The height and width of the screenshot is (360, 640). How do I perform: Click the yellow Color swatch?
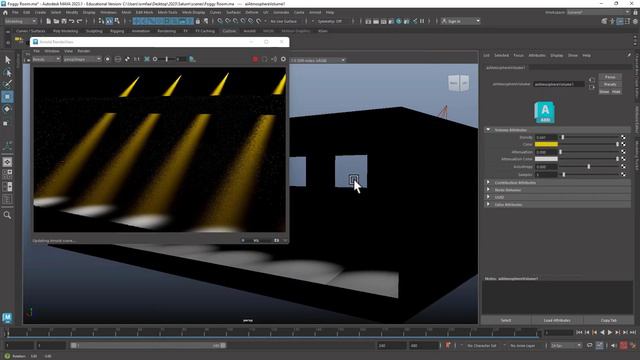click(546, 144)
